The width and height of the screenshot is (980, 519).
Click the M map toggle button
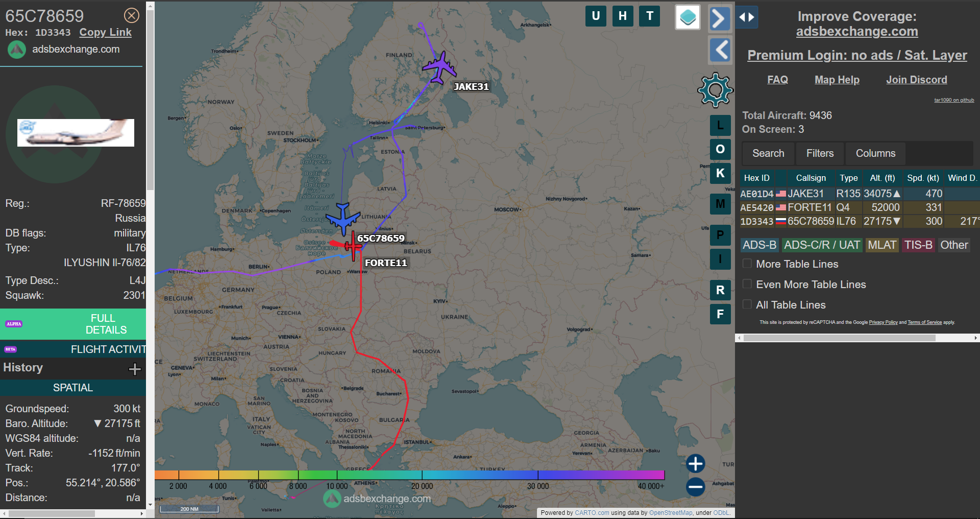coord(720,204)
